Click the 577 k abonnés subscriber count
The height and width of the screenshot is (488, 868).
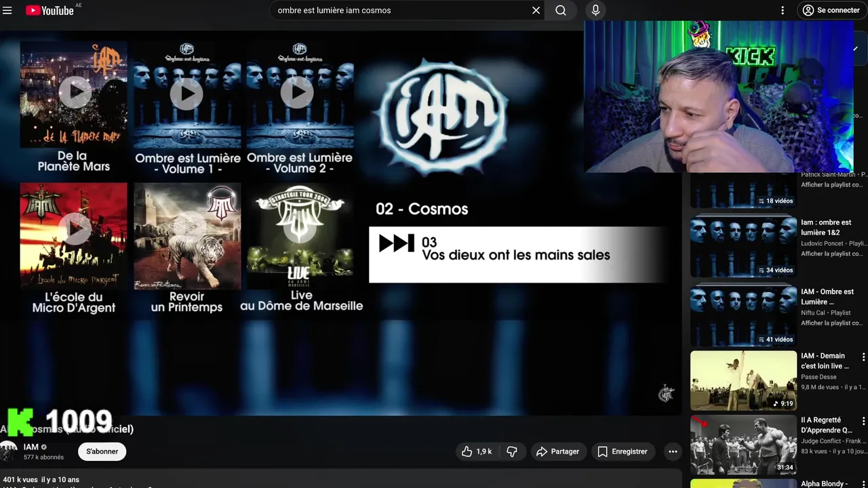[x=43, y=457]
